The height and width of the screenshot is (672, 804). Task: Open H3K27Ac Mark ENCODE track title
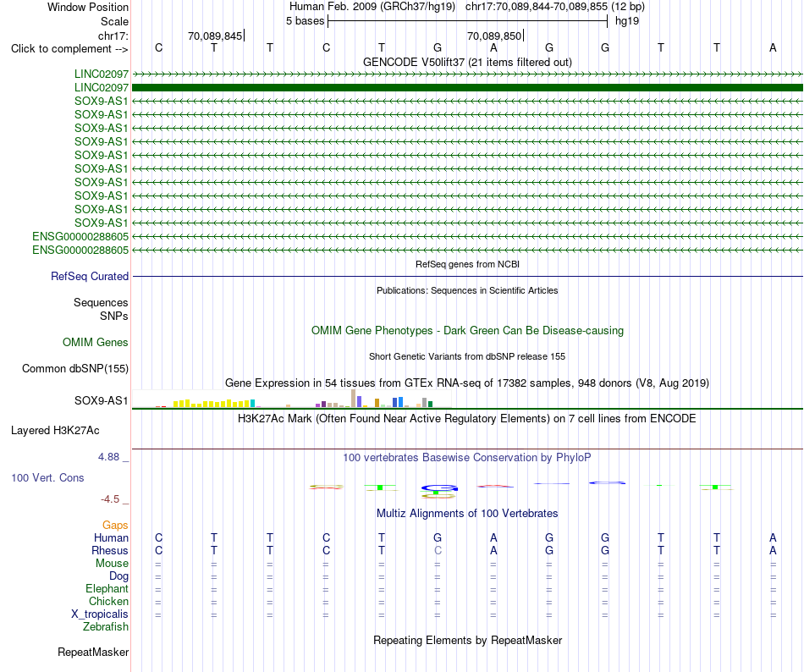click(x=467, y=418)
